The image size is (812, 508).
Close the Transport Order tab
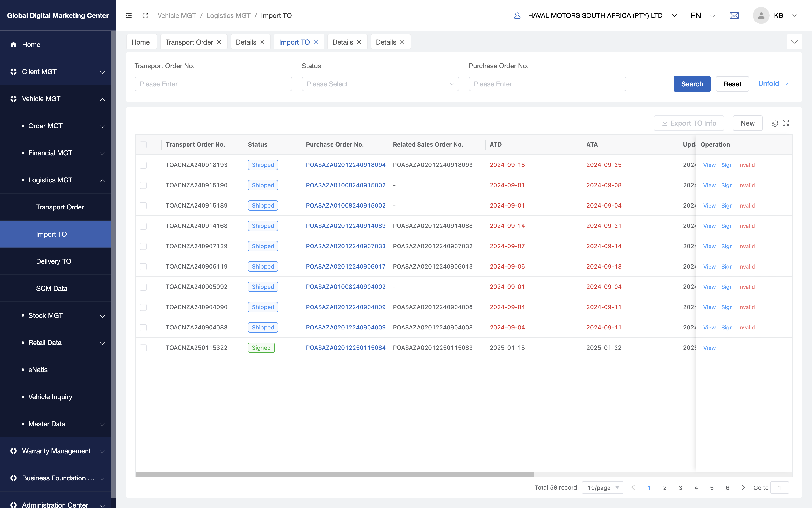(x=219, y=42)
